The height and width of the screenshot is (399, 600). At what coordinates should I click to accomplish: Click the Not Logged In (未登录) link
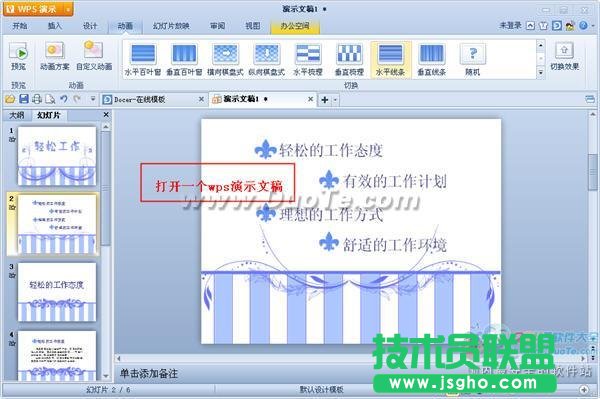510,26
